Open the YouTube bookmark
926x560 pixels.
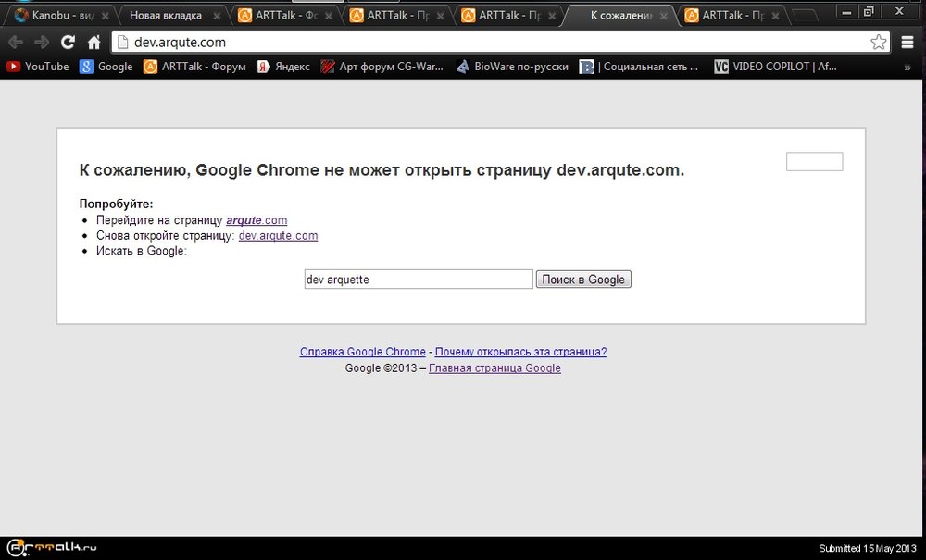pos(38,67)
